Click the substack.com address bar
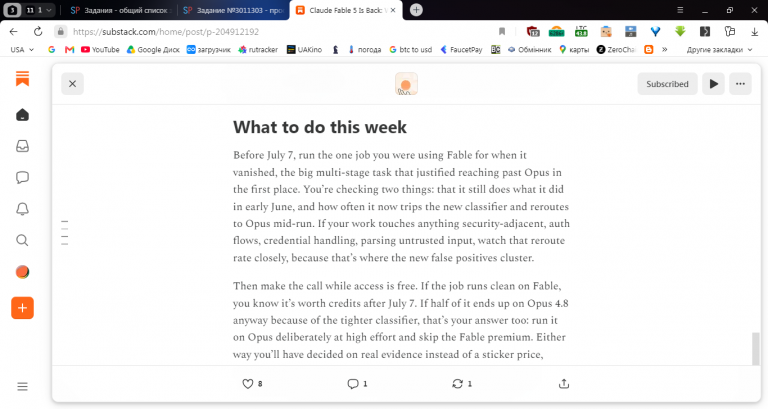 [x=274, y=31]
